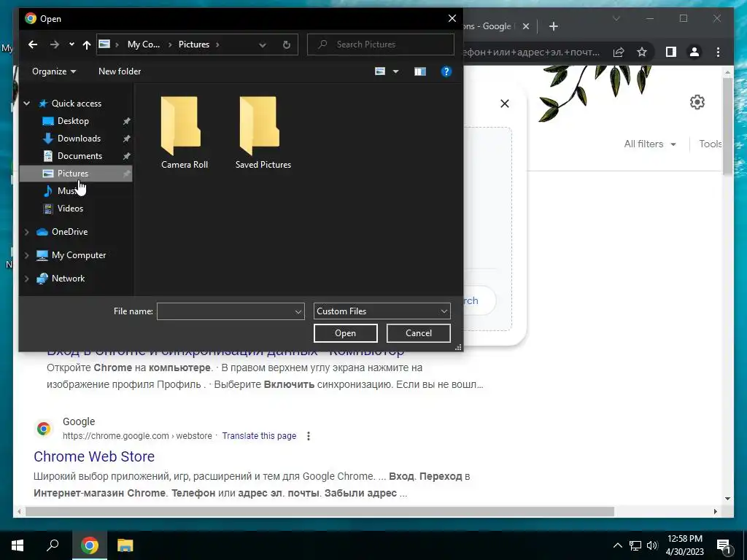
Task: Expand the address bar history dropdown
Action: point(262,44)
